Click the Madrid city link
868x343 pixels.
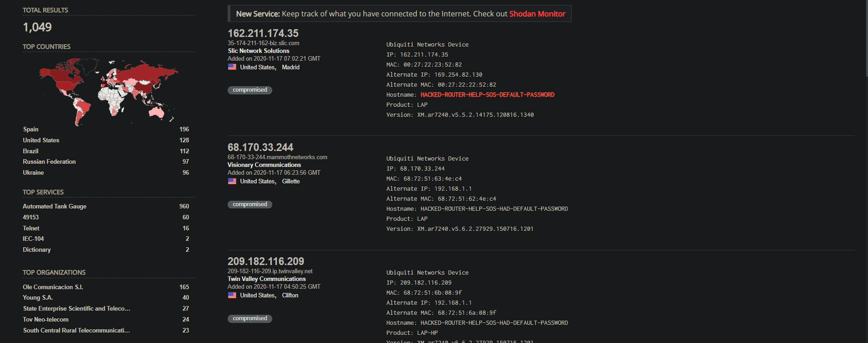pyautogui.click(x=291, y=67)
